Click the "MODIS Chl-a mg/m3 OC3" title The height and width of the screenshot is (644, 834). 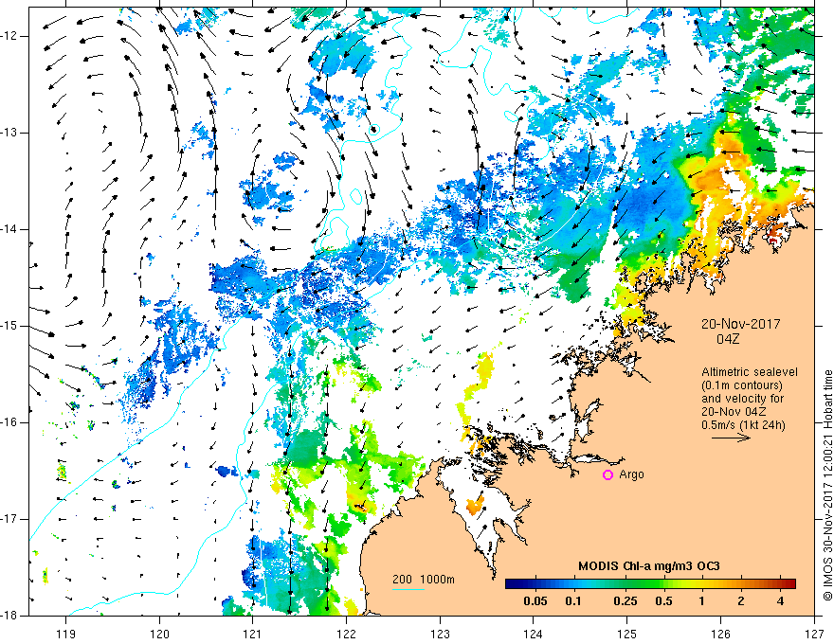(x=649, y=566)
